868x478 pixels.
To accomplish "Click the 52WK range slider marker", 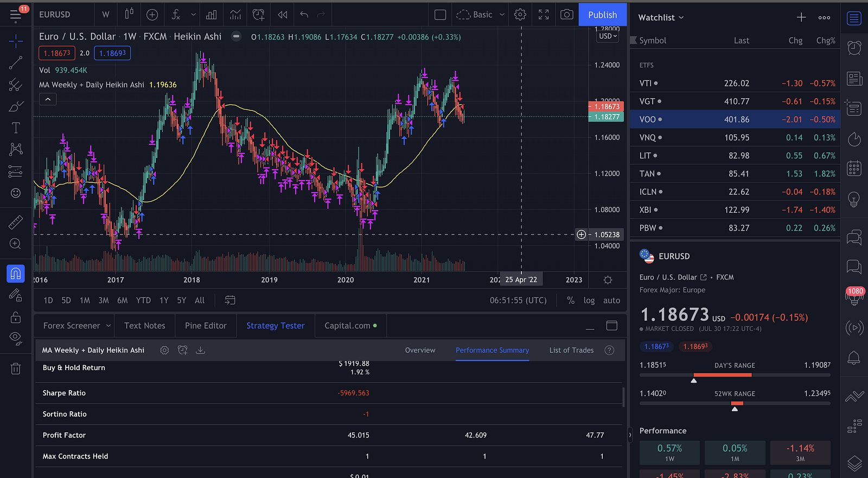I will [735, 409].
